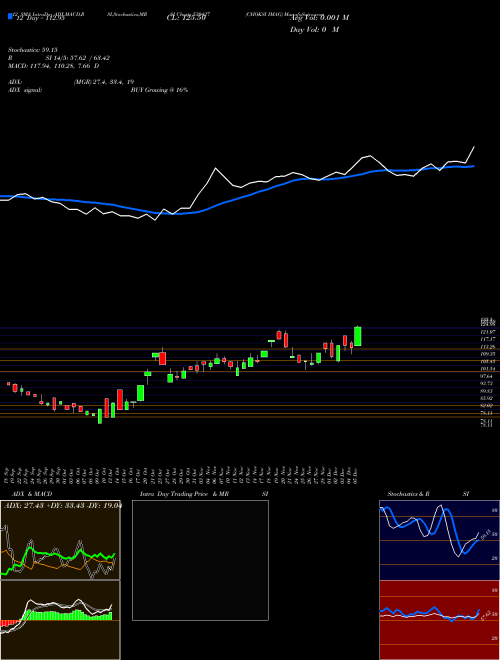Open the MACD histogram chart panel
Screen dimensions: 500x660
pyautogui.click(x=60, y=620)
